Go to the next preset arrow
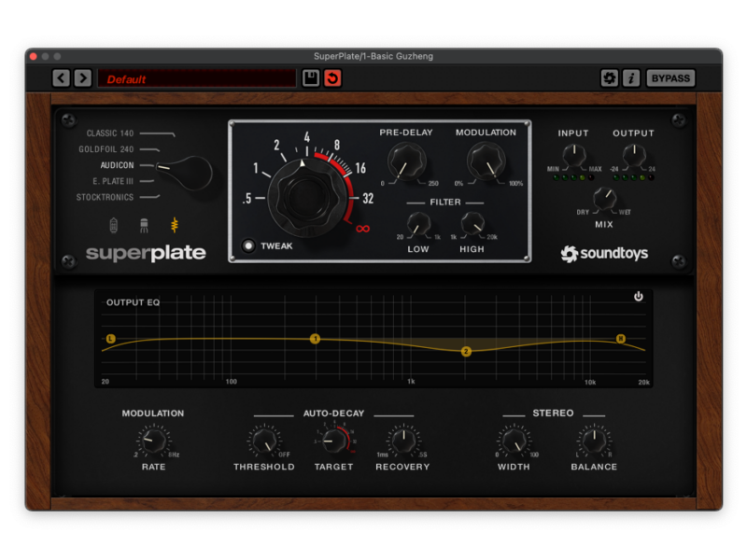The height and width of the screenshot is (560, 747). [83, 78]
